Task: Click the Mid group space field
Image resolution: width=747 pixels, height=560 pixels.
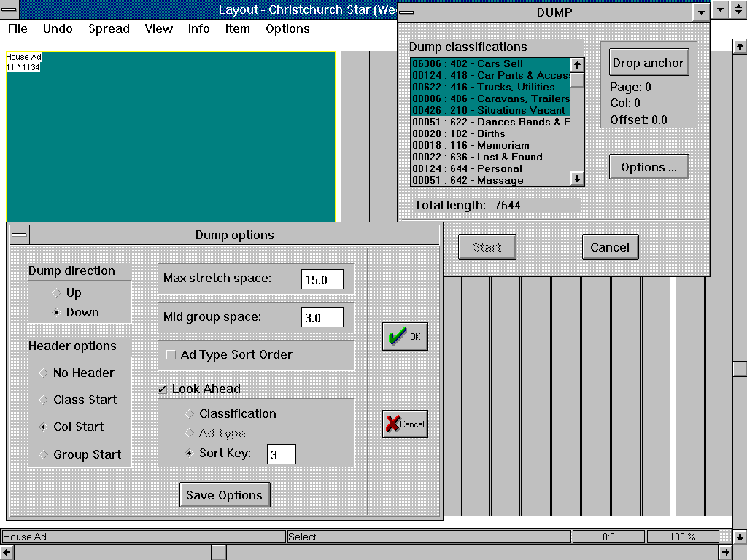Action: click(x=322, y=318)
